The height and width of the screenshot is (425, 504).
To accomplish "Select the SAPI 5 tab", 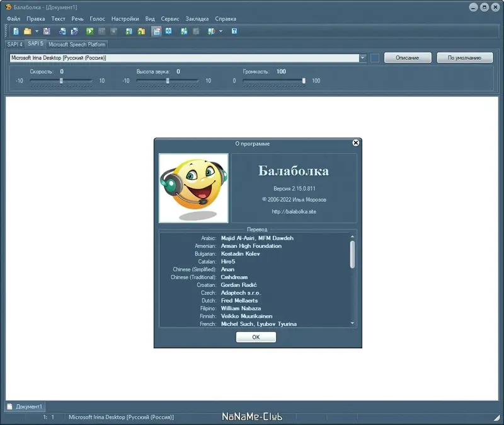I will (x=35, y=44).
